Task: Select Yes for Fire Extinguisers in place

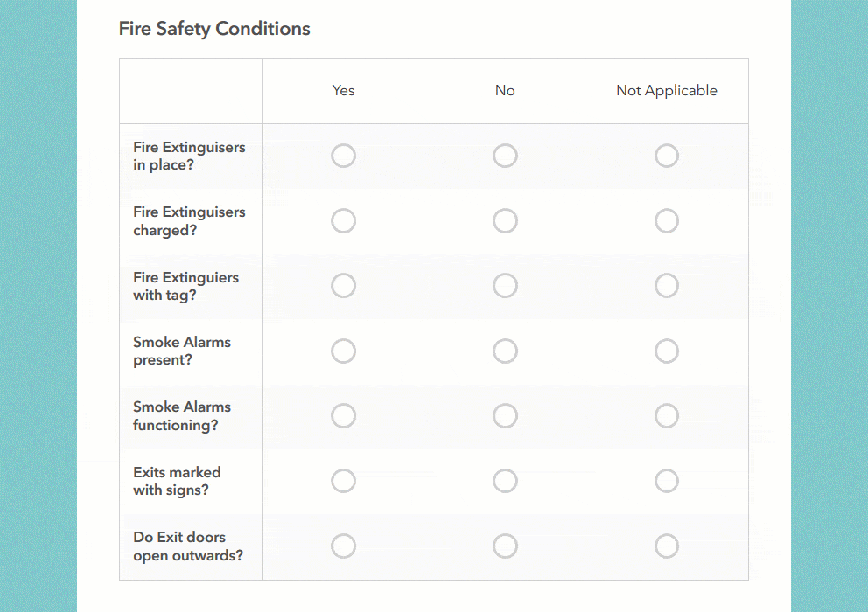Action: pos(343,156)
